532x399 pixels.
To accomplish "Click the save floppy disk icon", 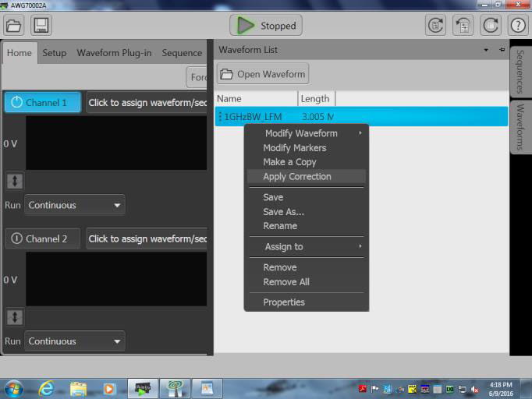I will [40, 25].
